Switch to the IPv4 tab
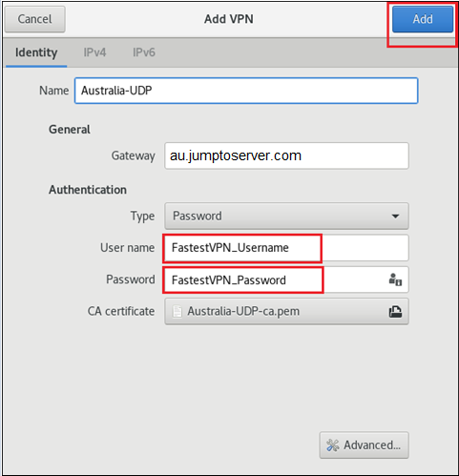This screenshot has width=459, height=476. coord(94,52)
